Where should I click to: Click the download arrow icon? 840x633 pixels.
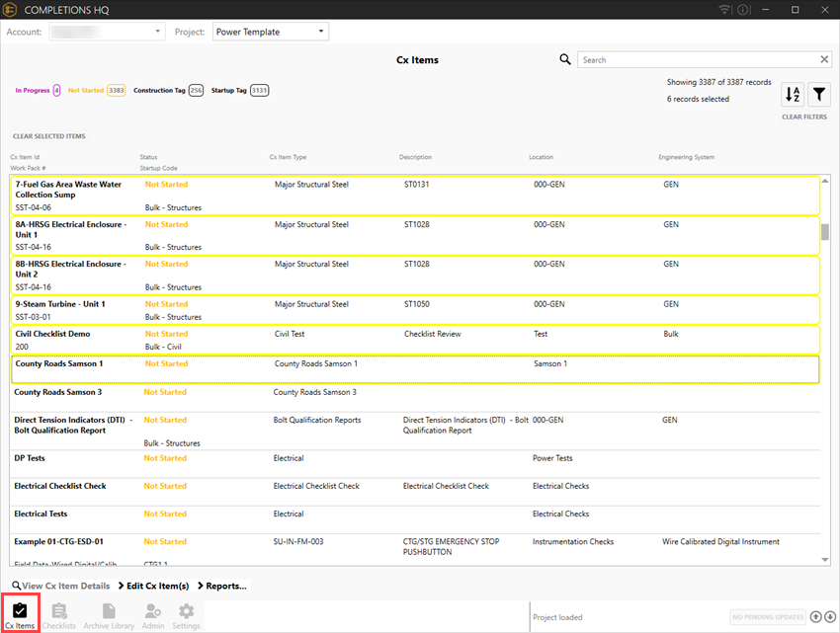[829, 617]
